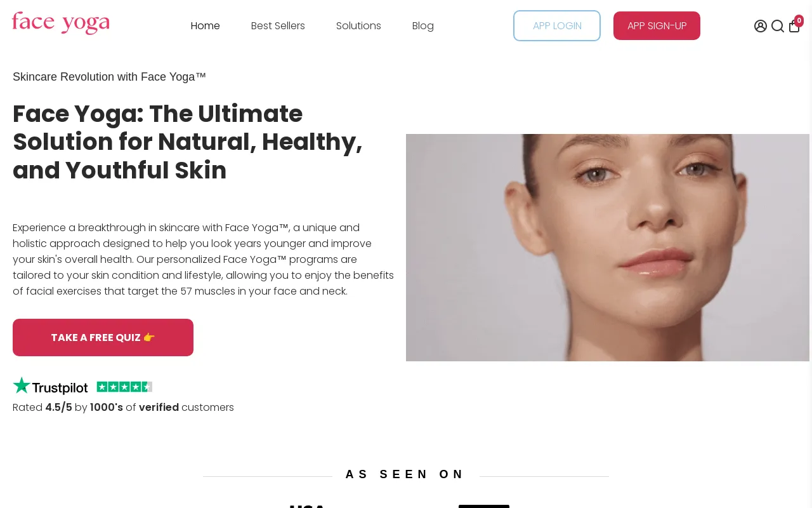
Task: Start the Take a Free Quiz button
Action: (103, 338)
